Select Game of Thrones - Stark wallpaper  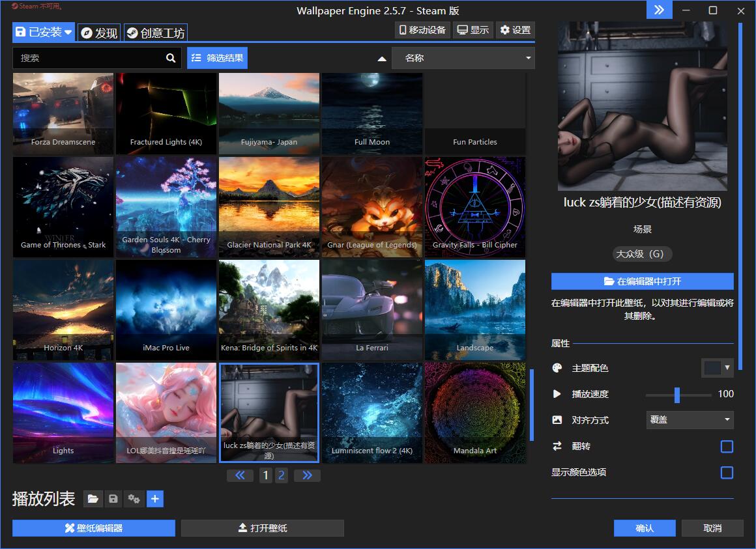point(63,207)
